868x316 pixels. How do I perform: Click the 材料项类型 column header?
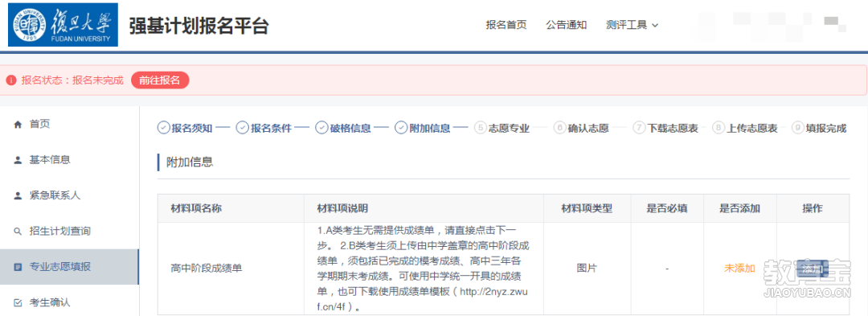(587, 208)
